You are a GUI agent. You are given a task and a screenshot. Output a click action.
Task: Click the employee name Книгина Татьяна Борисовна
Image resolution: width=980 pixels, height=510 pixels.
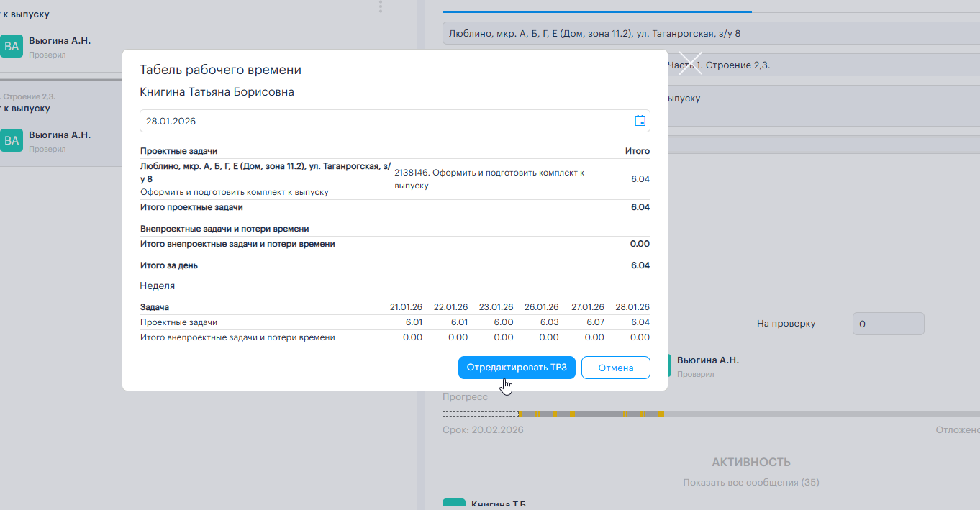[x=217, y=92]
